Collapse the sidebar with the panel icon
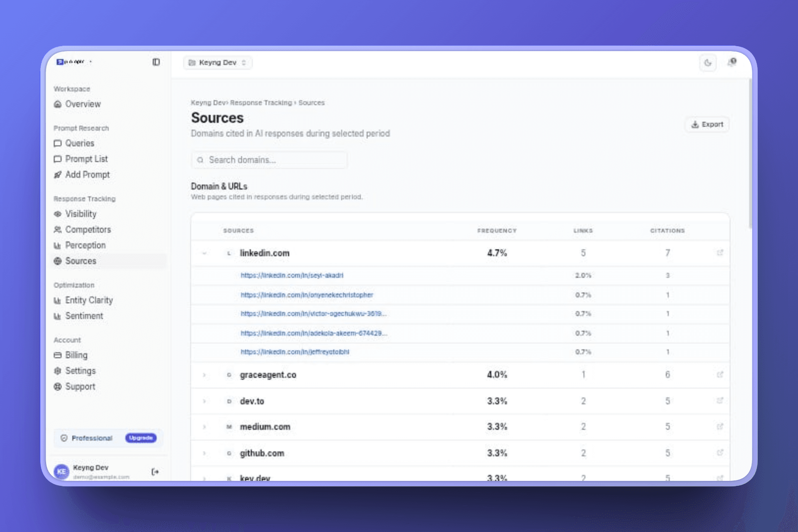Screen dimensions: 798x532 [x=156, y=62]
